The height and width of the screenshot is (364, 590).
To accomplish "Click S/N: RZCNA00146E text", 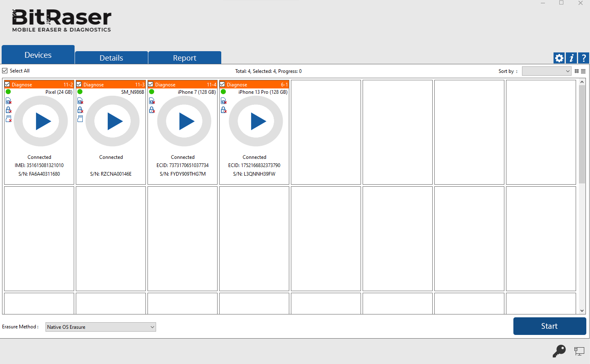I will coord(111,174).
